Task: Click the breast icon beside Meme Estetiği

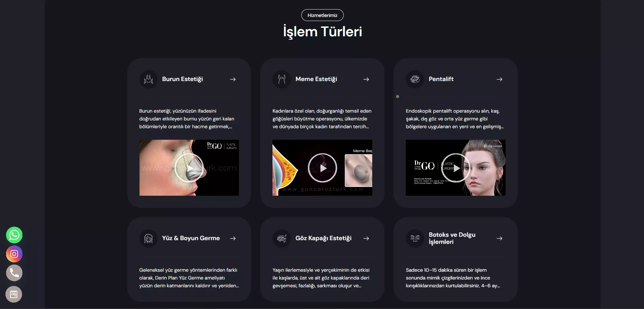Action: pos(282,79)
